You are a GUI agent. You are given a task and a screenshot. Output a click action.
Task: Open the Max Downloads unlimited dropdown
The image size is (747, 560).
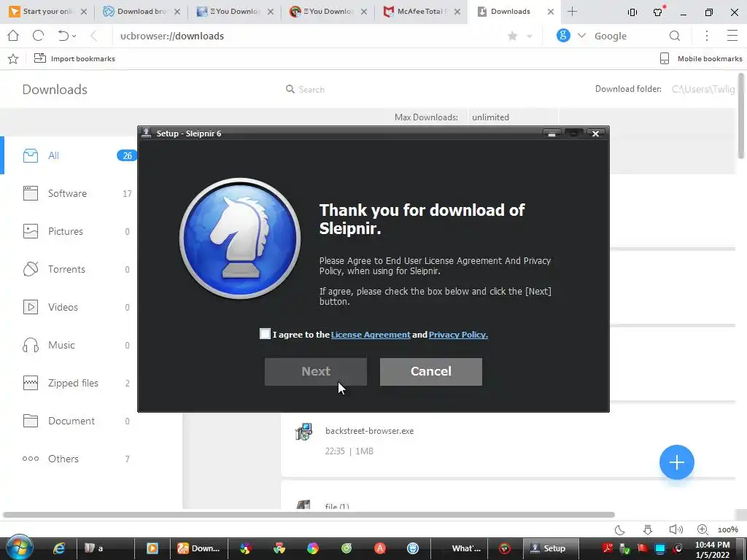point(513,117)
